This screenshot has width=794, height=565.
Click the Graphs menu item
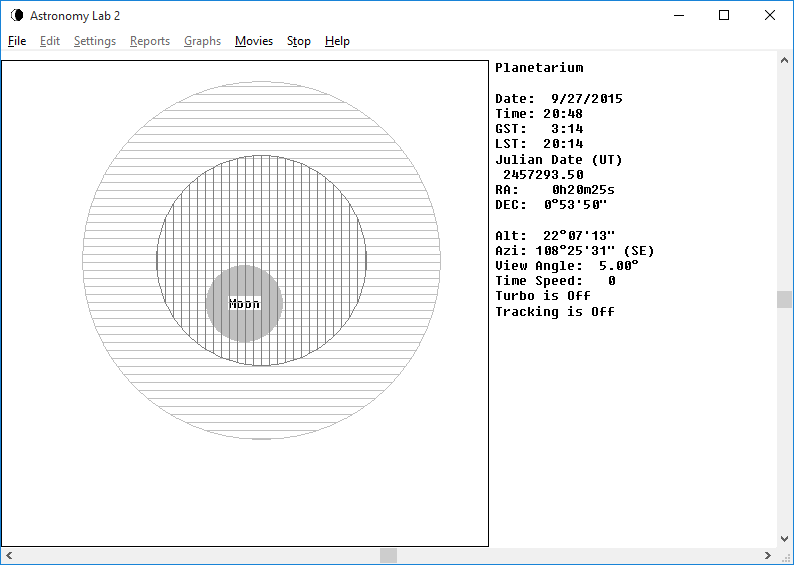(202, 41)
